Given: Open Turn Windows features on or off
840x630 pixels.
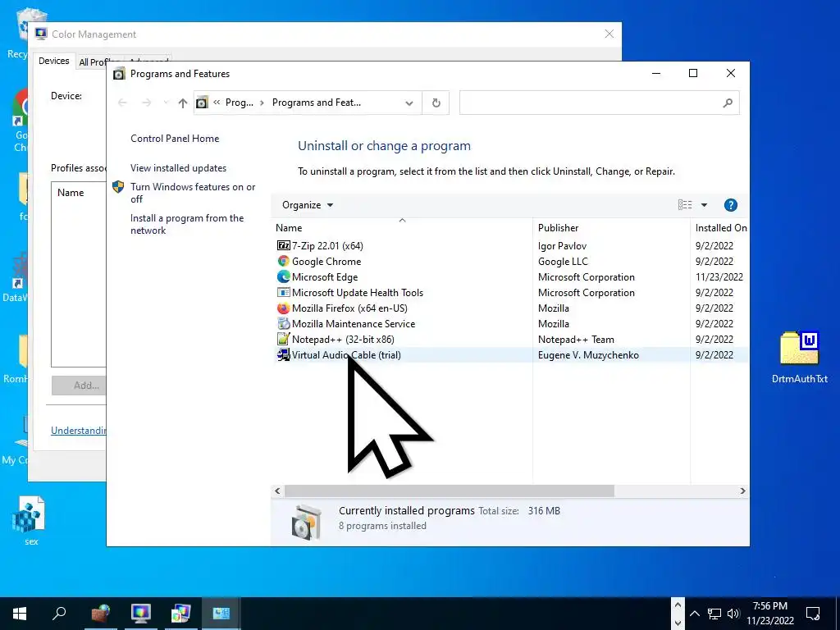Looking at the screenshot, I should (x=193, y=193).
